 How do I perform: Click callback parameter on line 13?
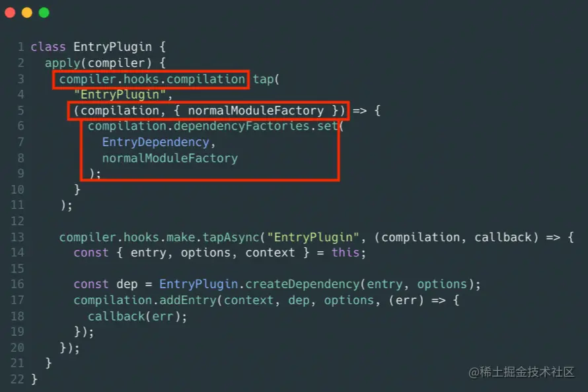pyautogui.click(x=503, y=237)
